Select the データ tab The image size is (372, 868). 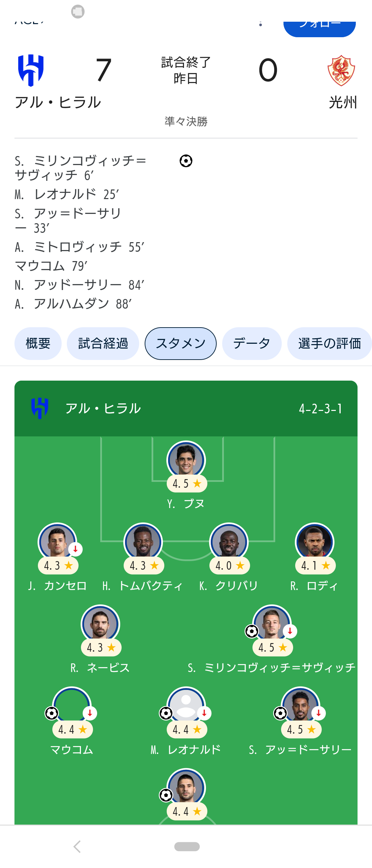(252, 343)
